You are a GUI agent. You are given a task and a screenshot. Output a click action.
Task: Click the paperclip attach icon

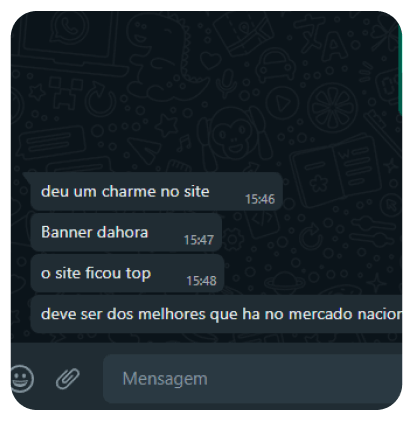(68, 379)
